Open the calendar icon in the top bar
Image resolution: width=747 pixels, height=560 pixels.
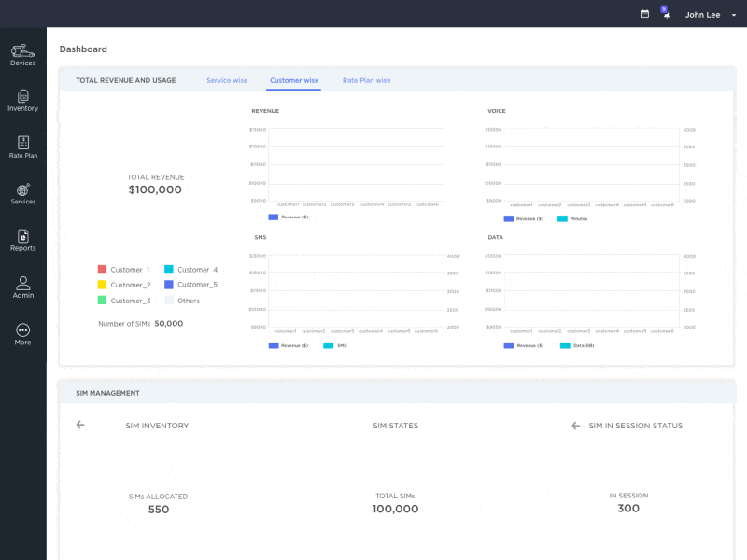click(644, 14)
